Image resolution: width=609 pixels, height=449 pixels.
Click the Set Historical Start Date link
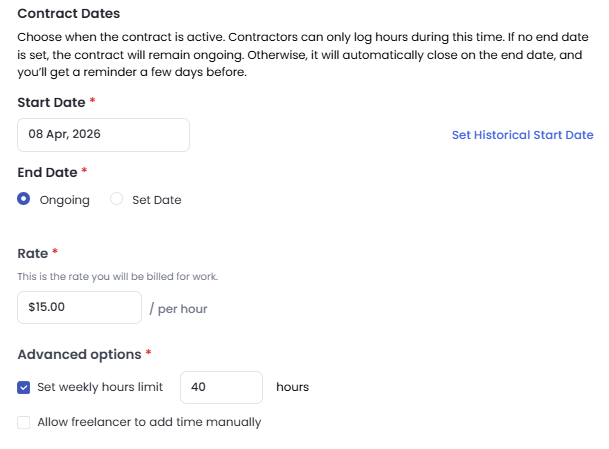(x=522, y=135)
